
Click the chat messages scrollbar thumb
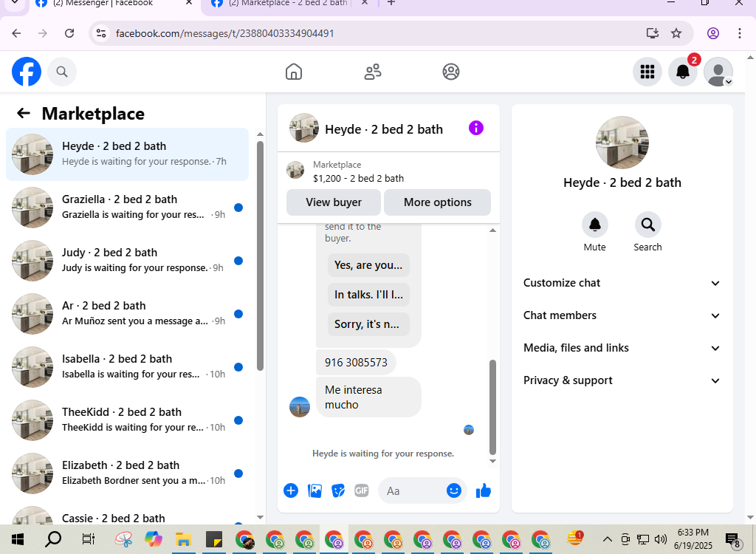(x=492, y=407)
